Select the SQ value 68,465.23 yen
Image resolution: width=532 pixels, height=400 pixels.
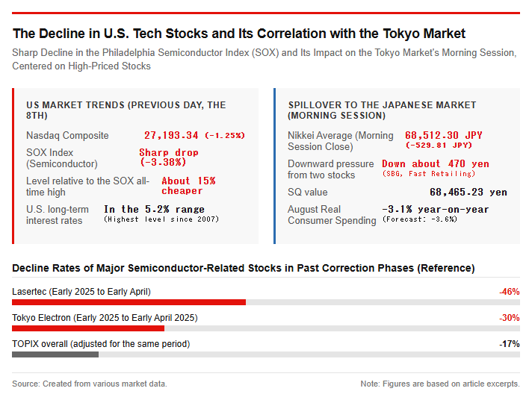(x=468, y=193)
